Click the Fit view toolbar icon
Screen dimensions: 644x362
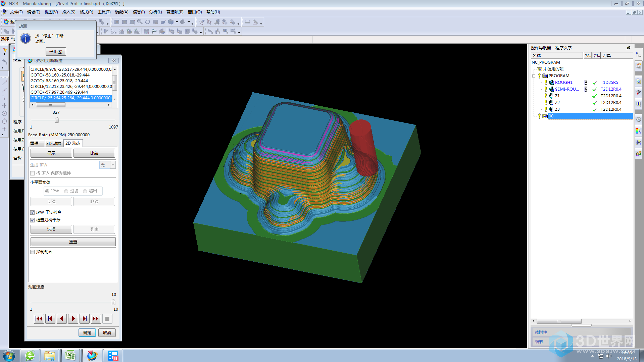116,22
